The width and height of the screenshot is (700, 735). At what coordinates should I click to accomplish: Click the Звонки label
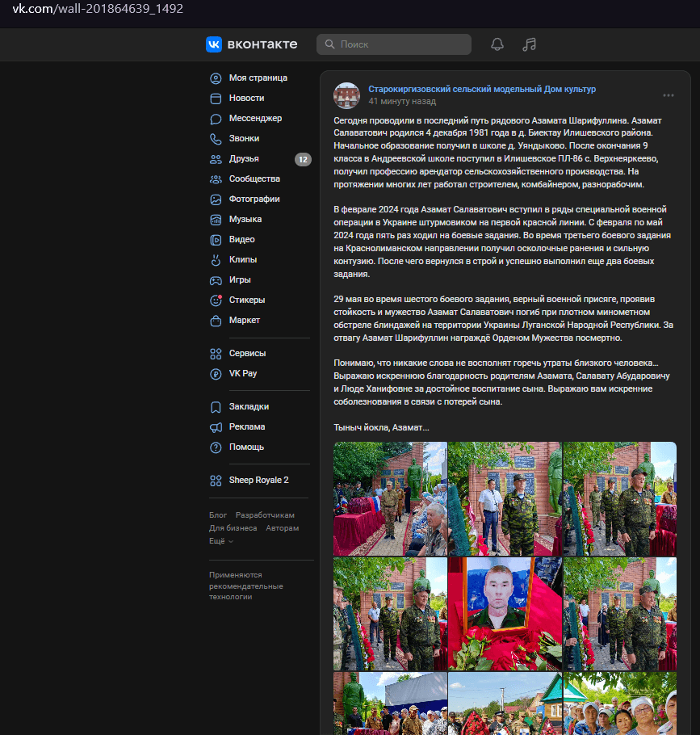[x=244, y=138]
